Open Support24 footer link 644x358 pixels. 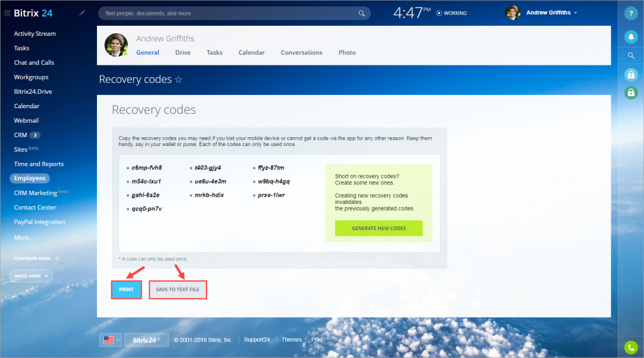click(257, 340)
